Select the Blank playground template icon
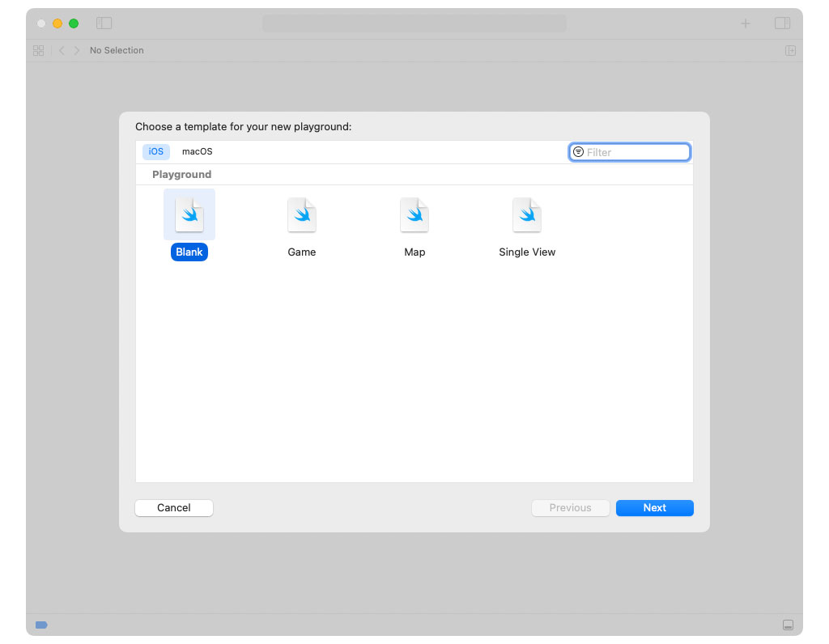The height and width of the screenshot is (644, 829). click(x=189, y=214)
